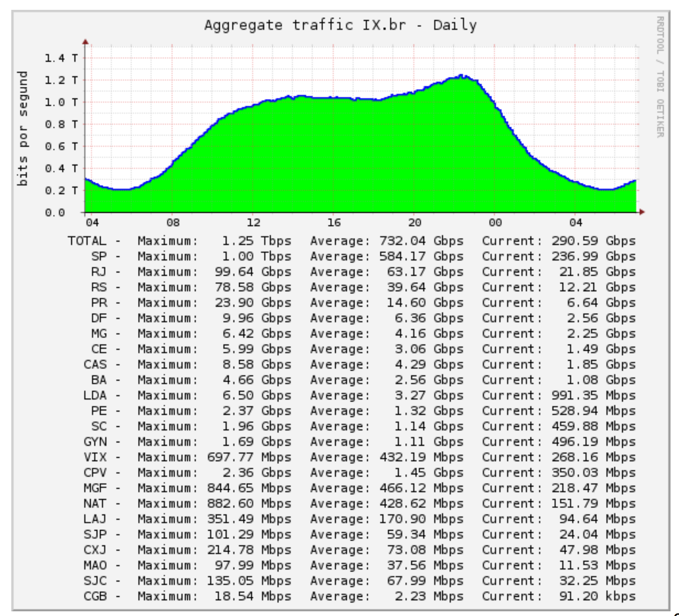Click the SC row label
This screenshot has width=679, height=616.
[x=99, y=426]
